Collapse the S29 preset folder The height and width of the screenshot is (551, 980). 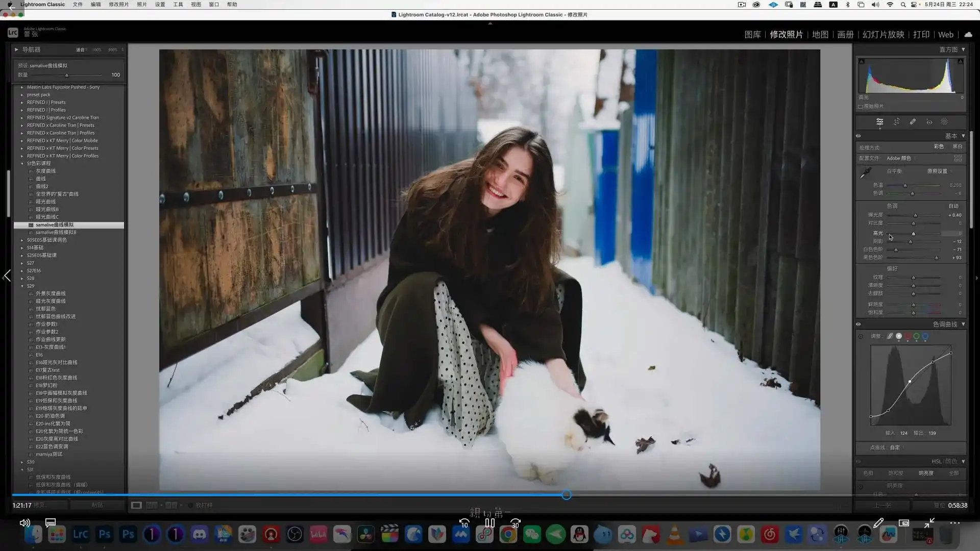tap(22, 286)
